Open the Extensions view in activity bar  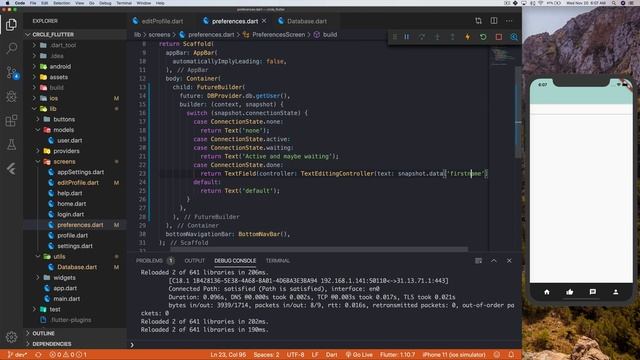pos(11,120)
